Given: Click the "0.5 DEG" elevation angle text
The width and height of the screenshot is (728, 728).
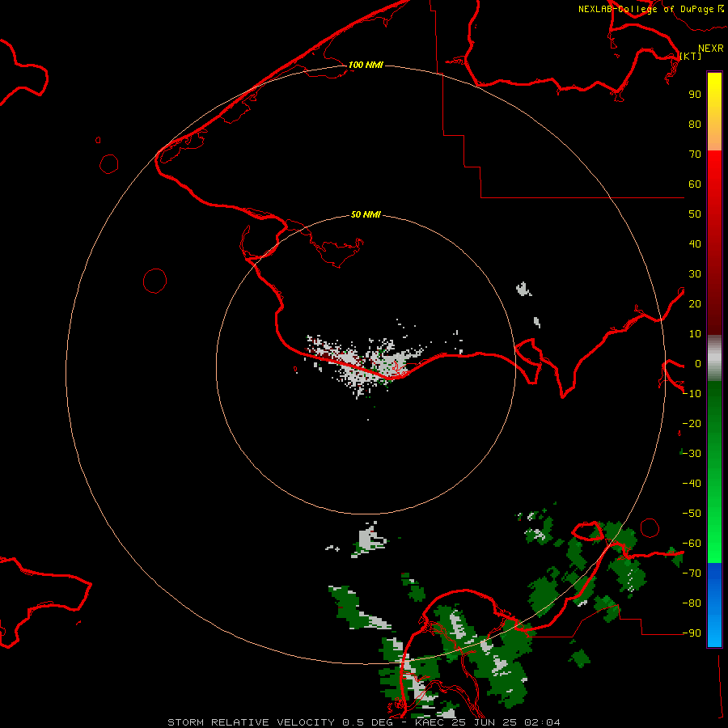Looking at the screenshot, I should [367, 722].
